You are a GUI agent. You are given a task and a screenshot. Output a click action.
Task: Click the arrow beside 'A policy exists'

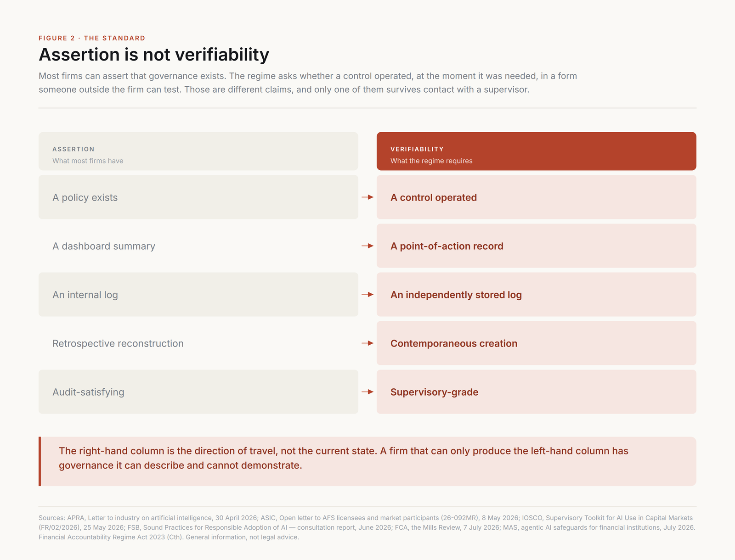click(x=367, y=197)
